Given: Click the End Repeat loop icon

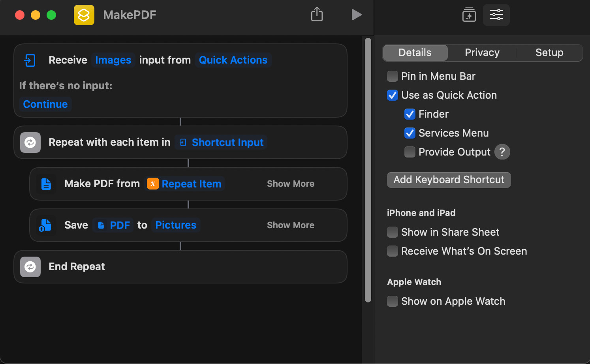Looking at the screenshot, I should [30, 267].
